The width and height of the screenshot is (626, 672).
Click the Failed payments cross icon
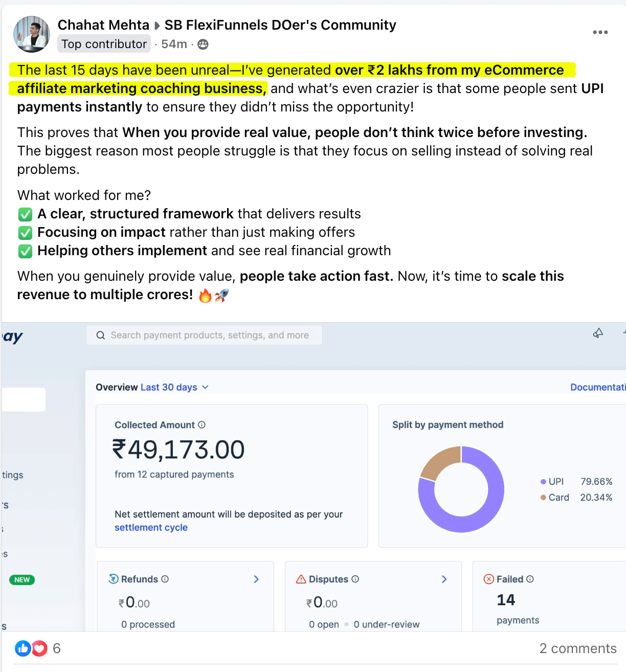[x=489, y=579]
